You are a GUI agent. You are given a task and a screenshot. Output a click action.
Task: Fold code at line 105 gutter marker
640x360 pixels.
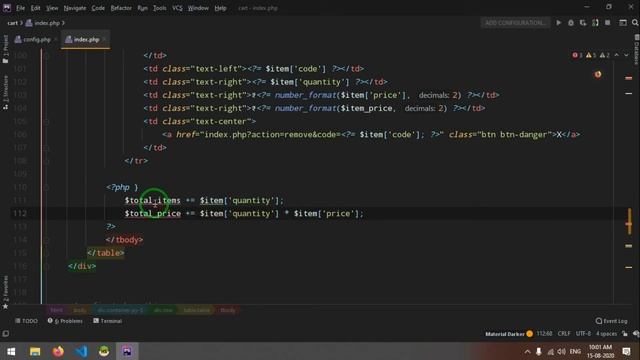46,122
